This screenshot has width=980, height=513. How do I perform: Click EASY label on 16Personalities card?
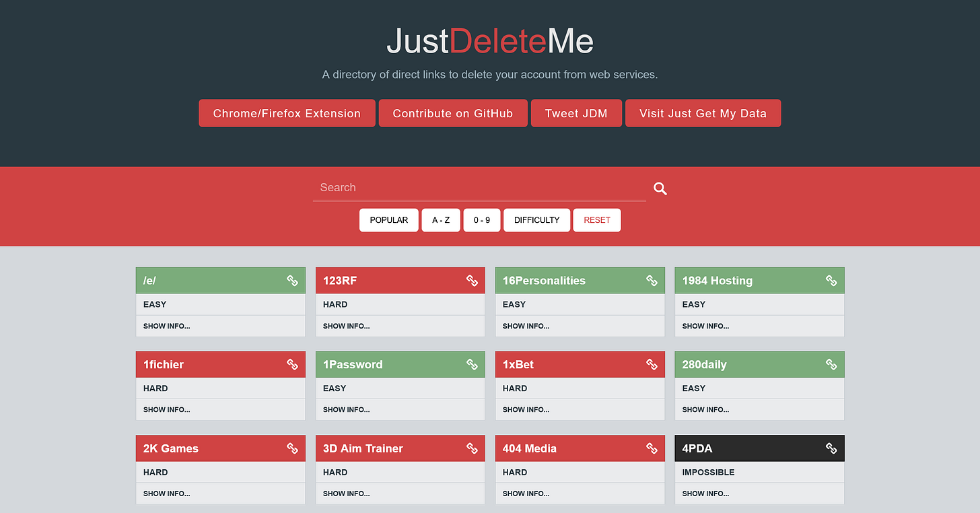click(x=514, y=304)
